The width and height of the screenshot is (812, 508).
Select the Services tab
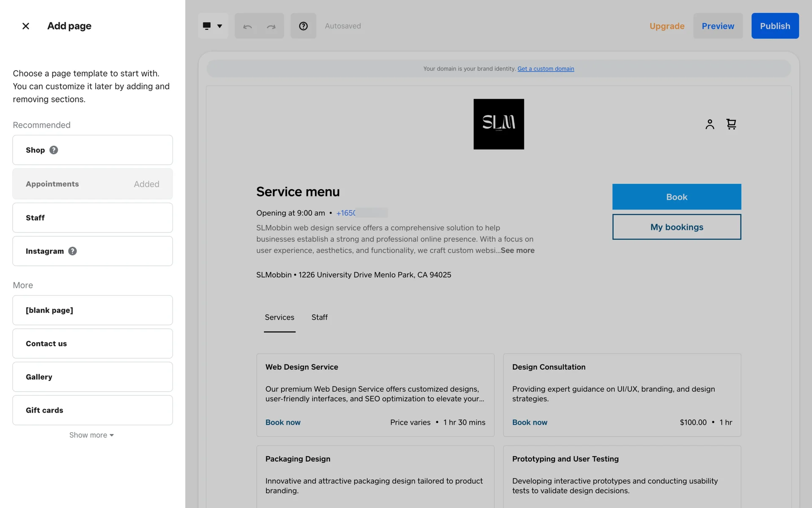(x=280, y=317)
